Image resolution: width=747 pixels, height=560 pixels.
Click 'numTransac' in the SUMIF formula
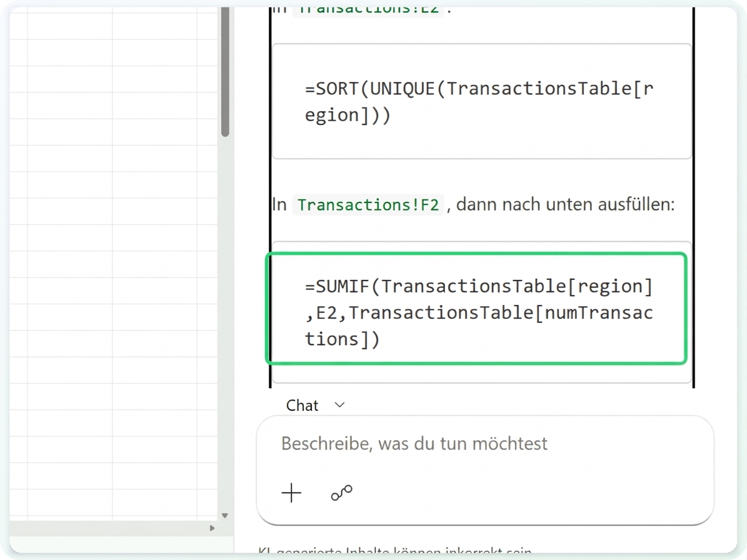coord(599,313)
